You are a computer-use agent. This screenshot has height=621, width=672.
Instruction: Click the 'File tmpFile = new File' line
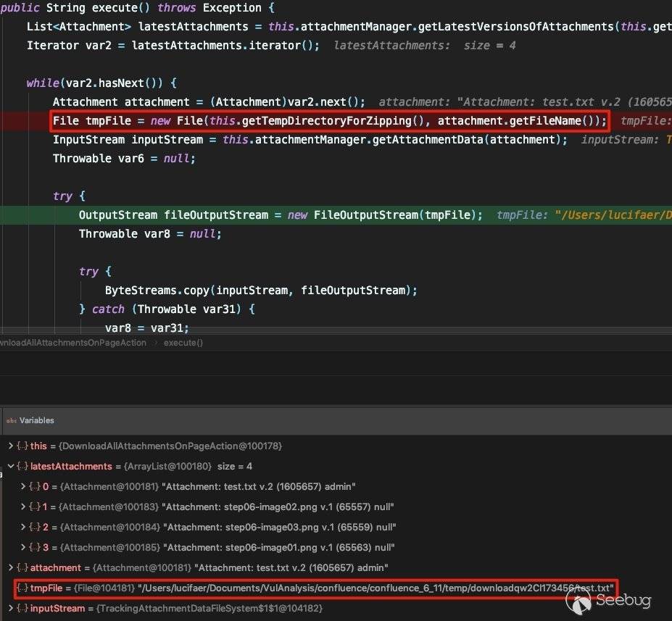click(x=330, y=121)
